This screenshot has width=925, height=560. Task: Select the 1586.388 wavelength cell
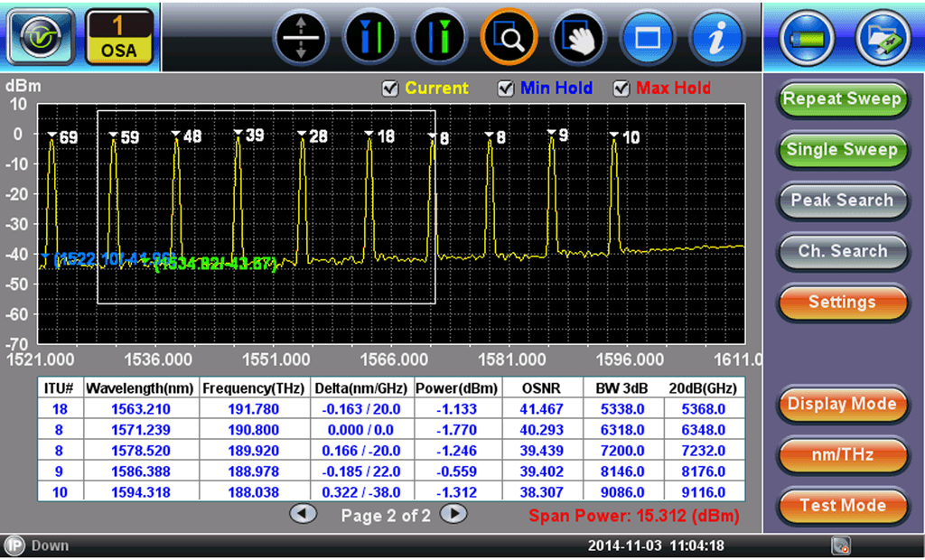click(141, 471)
